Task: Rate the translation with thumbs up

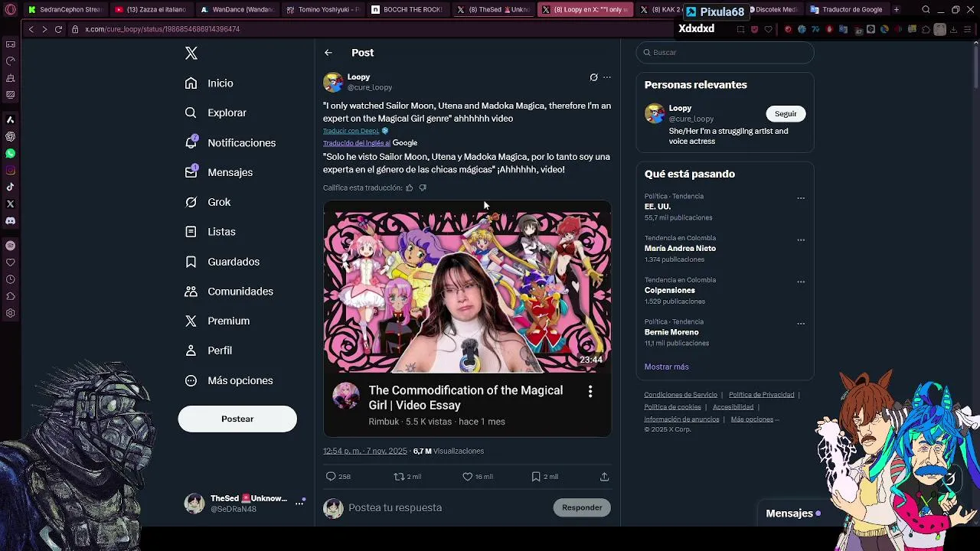Action: (x=409, y=187)
